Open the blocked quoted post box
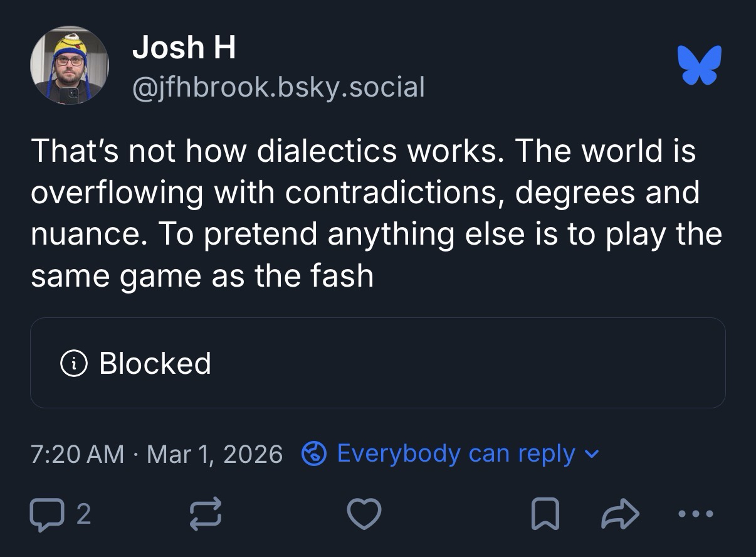 click(x=439, y=363)
